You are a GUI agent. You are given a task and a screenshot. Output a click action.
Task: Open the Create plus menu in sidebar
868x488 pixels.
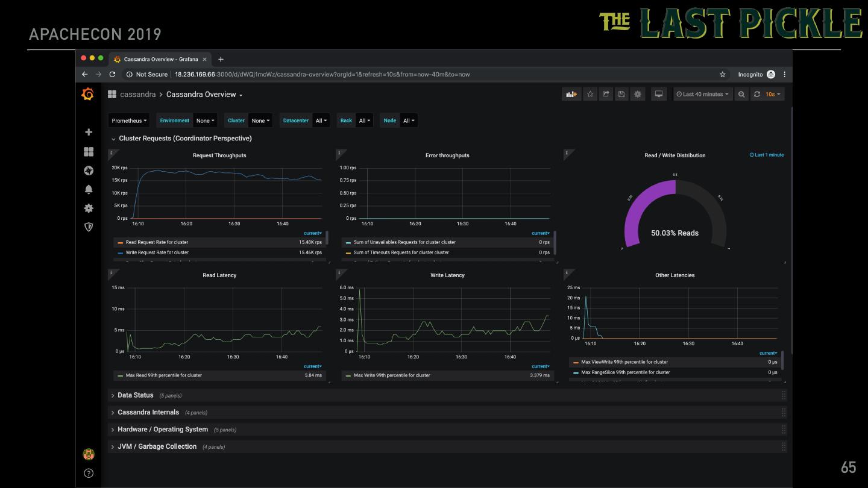(89, 132)
